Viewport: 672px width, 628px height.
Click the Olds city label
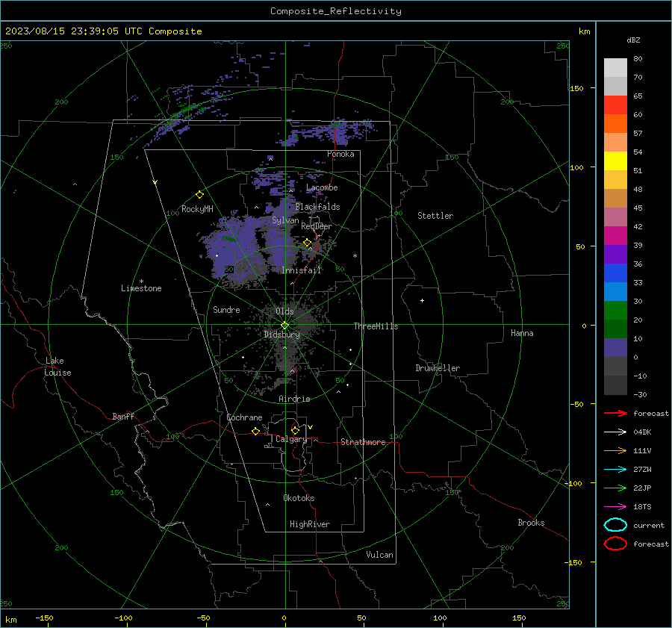(x=284, y=311)
